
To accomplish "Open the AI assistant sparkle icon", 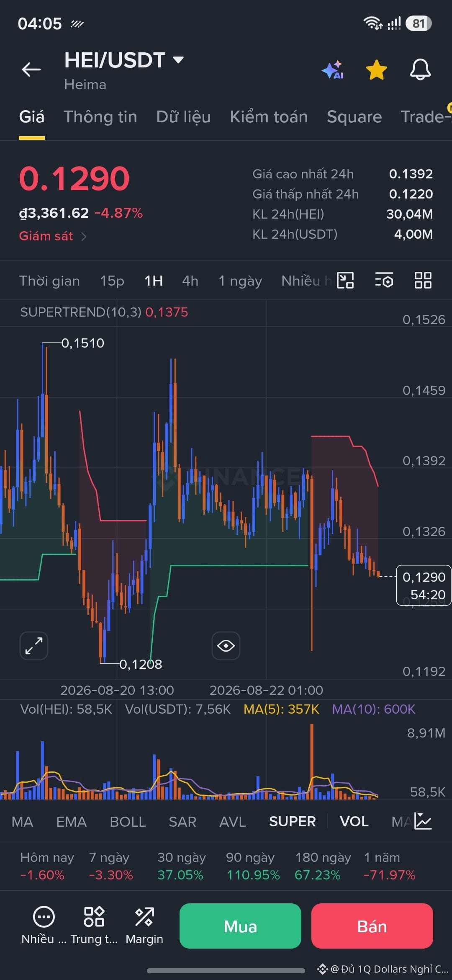I will tap(333, 70).
